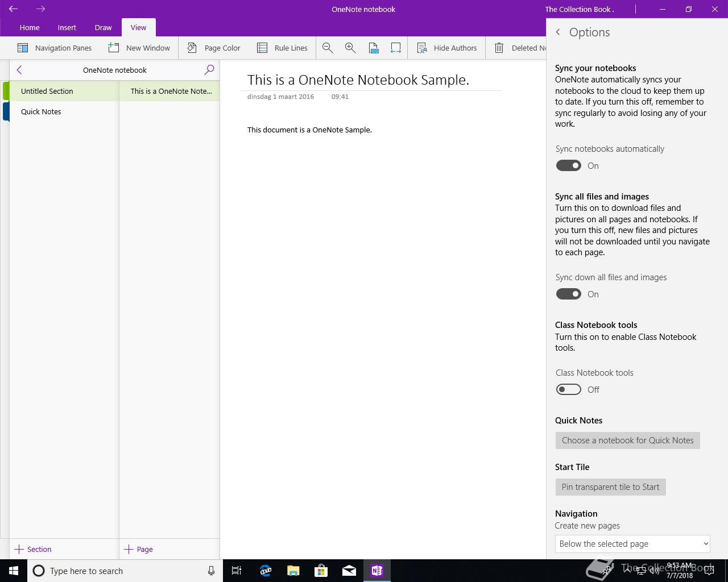The width and height of the screenshot is (728, 582).
Task: Open network status in system tray
Action: tap(641, 571)
